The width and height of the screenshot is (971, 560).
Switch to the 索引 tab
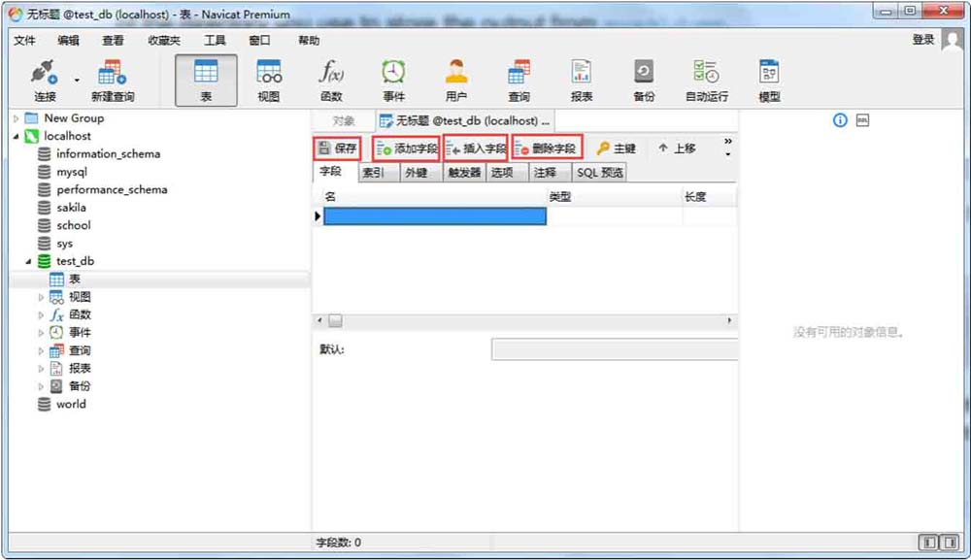(379, 173)
